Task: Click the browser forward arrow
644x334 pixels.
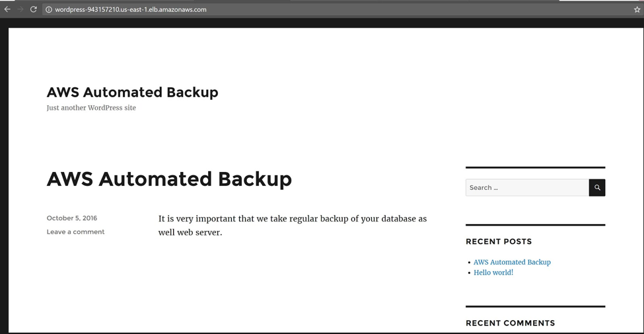Action: [20, 9]
